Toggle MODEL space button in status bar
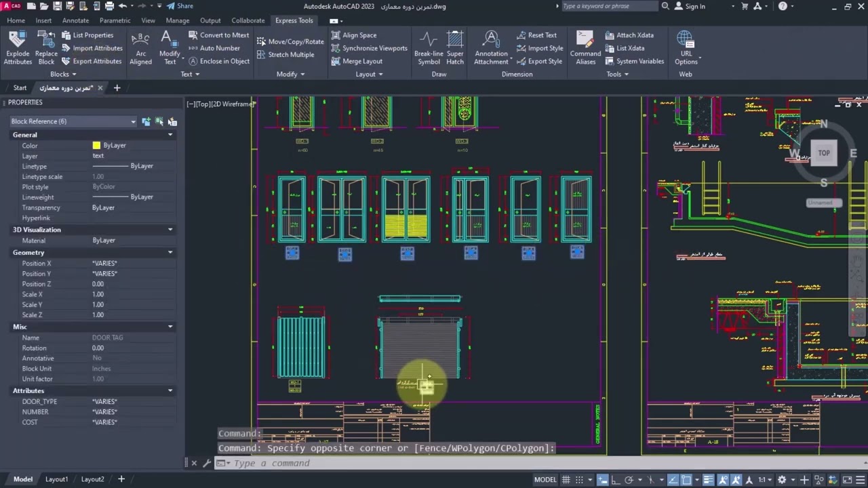This screenshot has height=488, width=868. pos(545,480)
